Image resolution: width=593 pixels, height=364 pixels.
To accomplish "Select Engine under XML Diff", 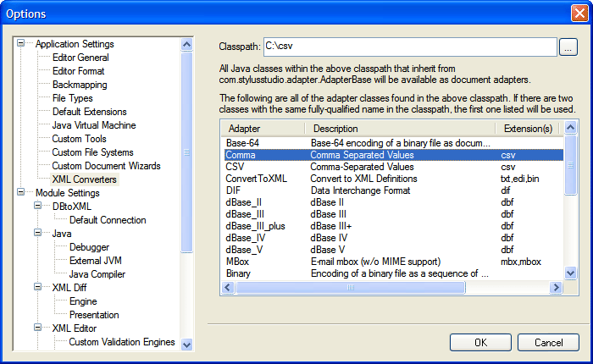I will (x=83, y=301).
